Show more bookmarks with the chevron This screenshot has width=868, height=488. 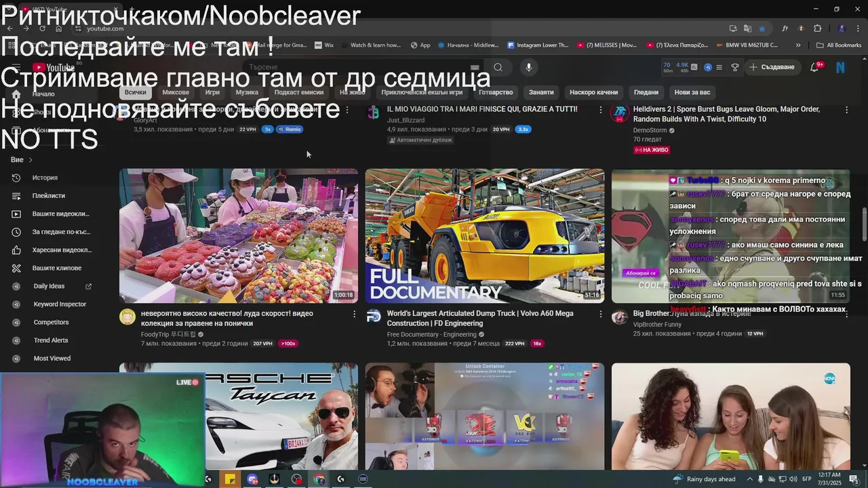point(798,45)
